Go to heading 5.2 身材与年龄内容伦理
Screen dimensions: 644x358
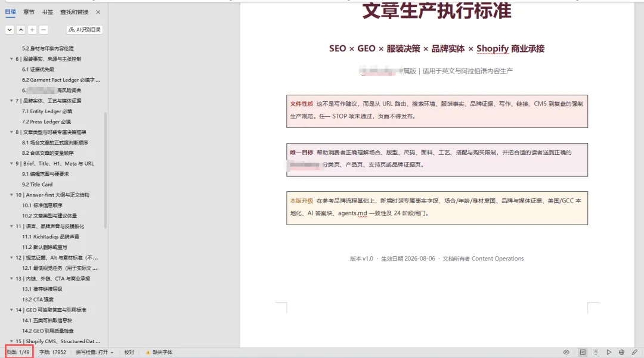click(x=48, y=48)
